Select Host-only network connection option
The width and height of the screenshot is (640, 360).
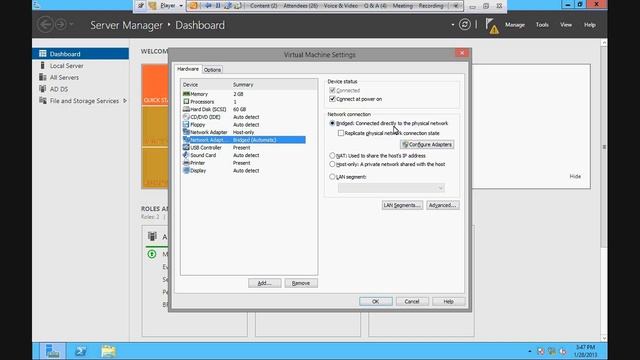pos(332,164)
